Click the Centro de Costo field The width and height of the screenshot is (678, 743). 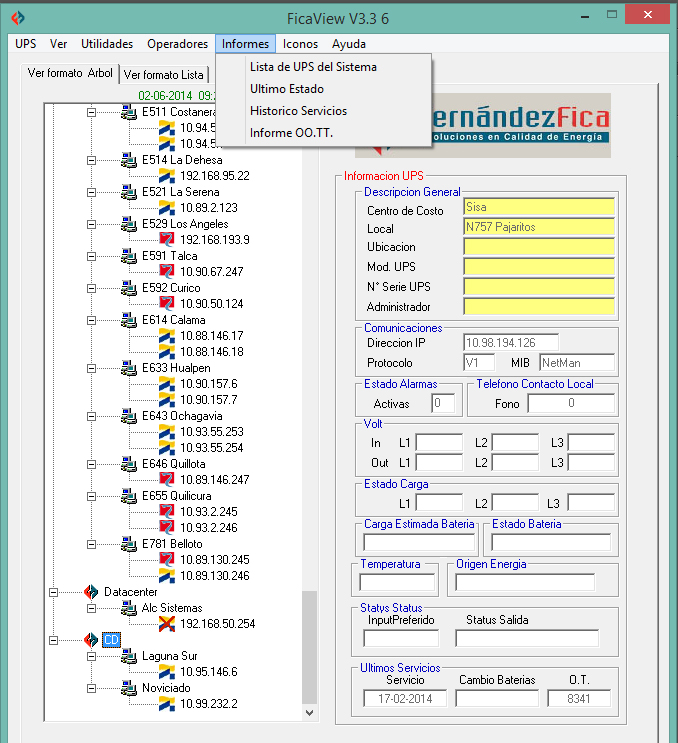(538, 208)
